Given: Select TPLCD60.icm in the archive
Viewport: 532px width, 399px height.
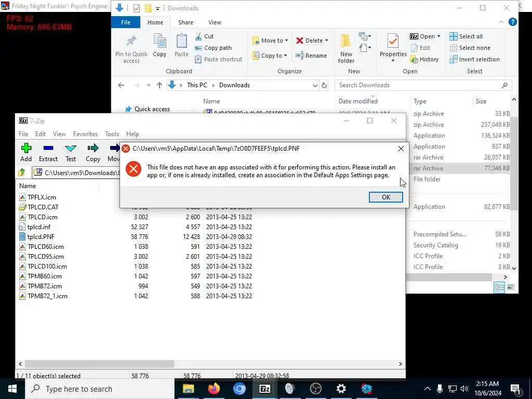Looking at the screenshot, I should click(46, 247).
